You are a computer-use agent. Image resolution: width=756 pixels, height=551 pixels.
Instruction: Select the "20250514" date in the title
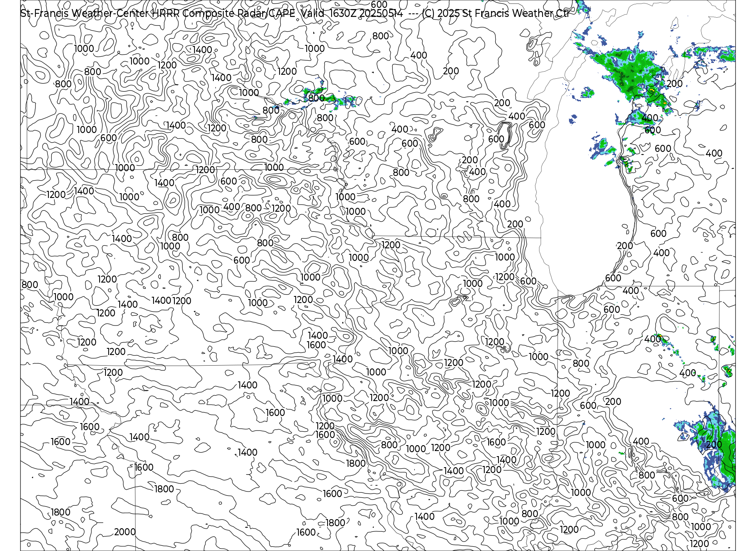pyautogui.click(x=381, y=13)
